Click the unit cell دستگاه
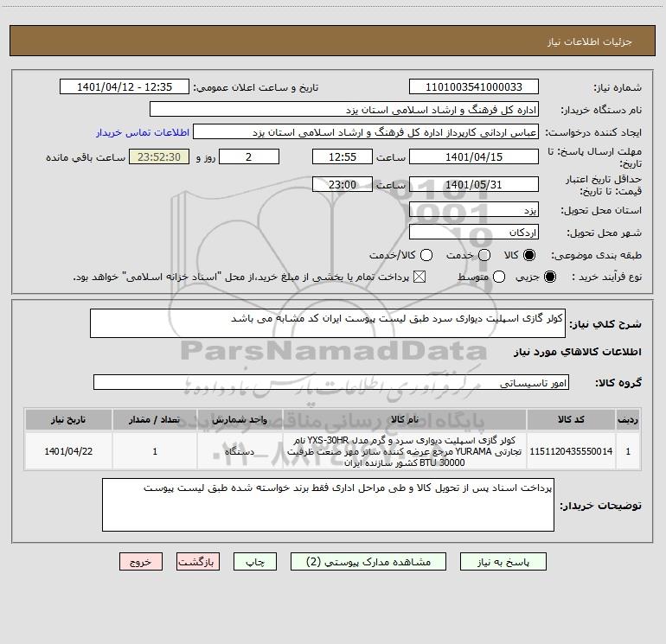This screenshot has width=666, height=644. [x=240, y=451]
